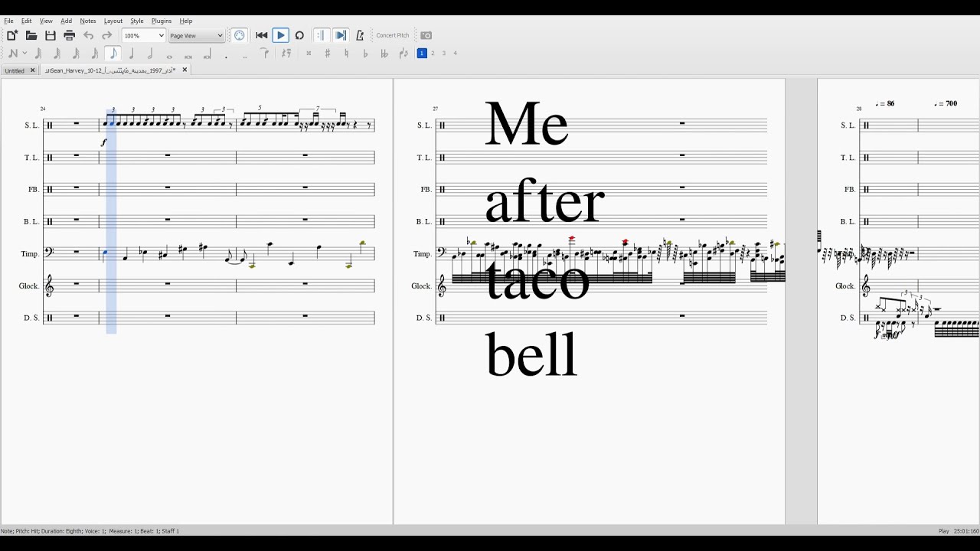This screenshot has height=551, width=980.
Task: Add a tie with the tie icon
Action: [x=265, y=54]
